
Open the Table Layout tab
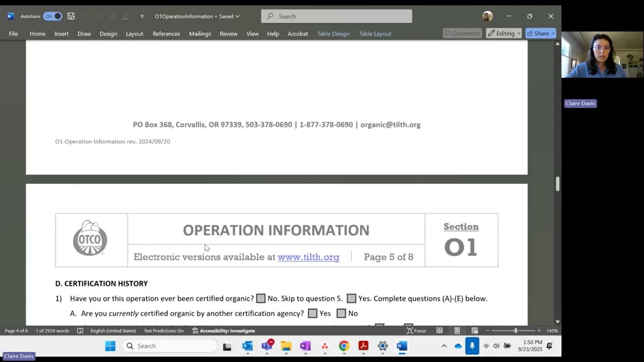point(375,34)
